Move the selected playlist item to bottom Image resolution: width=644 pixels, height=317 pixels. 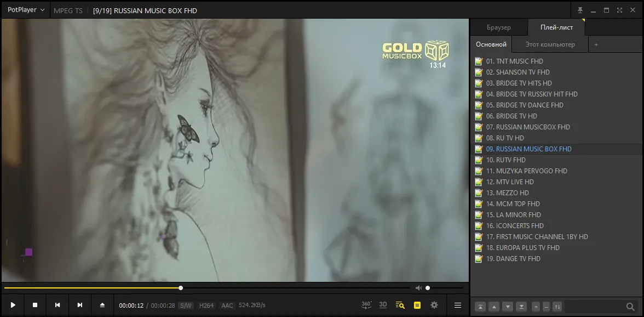click(x=521, y=307)
